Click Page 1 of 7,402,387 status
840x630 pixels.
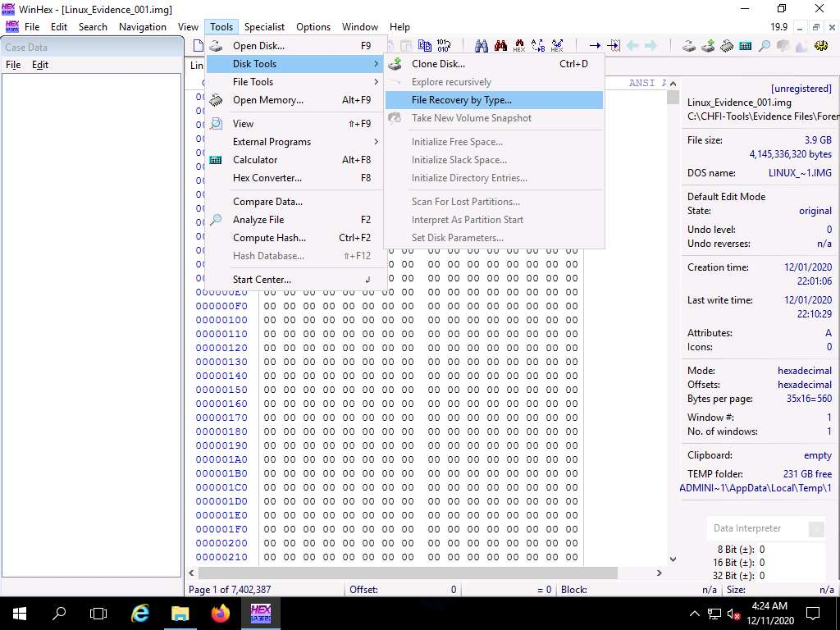(230, 589)
